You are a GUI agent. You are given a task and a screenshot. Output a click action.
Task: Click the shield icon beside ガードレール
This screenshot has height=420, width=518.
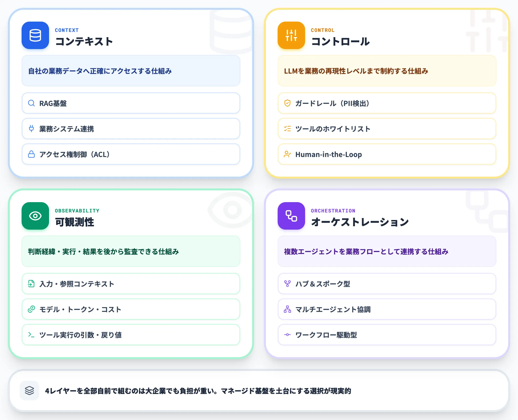(287, 103)
